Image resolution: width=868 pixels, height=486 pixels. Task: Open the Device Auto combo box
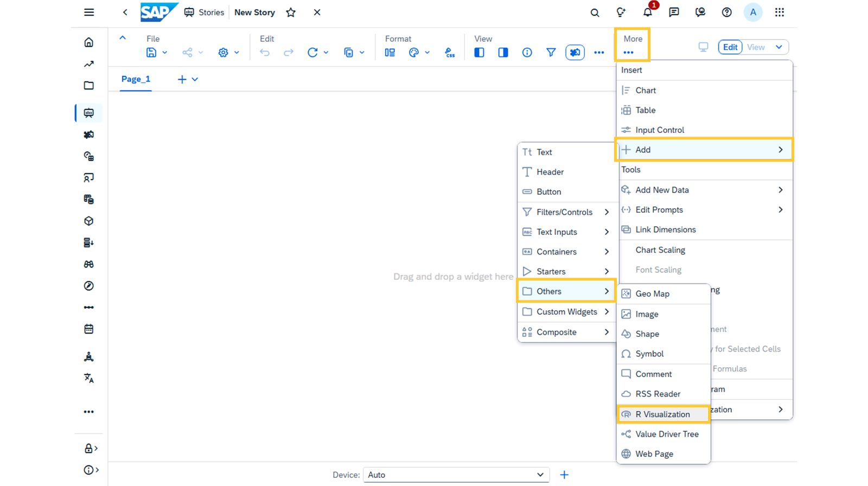[456, 475]
